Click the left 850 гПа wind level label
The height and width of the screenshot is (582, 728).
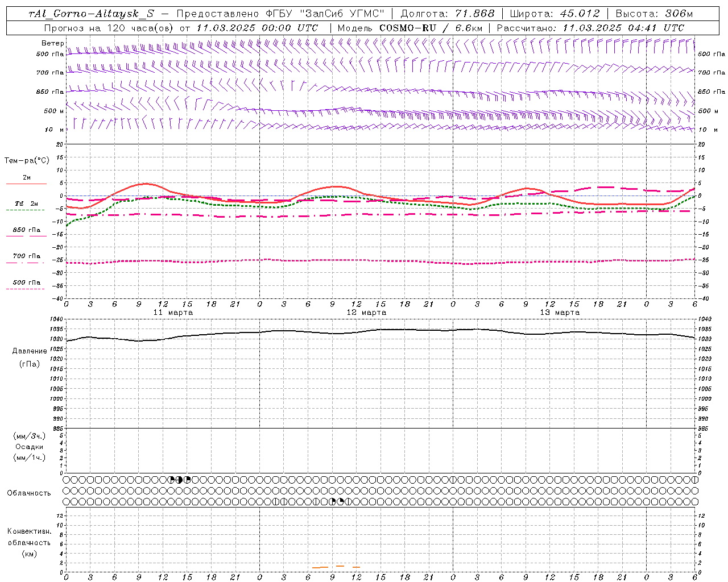coord(50,92)
